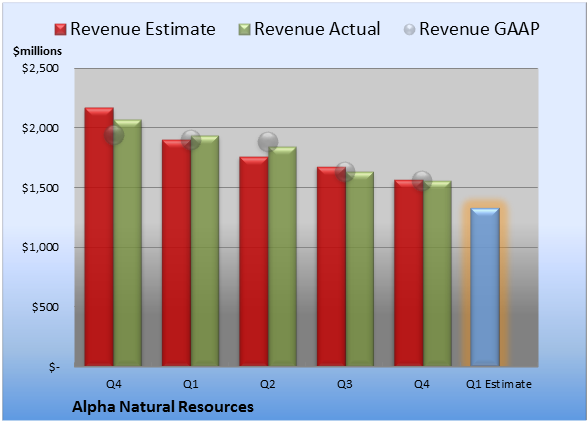The image size is (588, 422).
Task: Click the green Revenue Actual legend swatch
Action: (244, 30)
